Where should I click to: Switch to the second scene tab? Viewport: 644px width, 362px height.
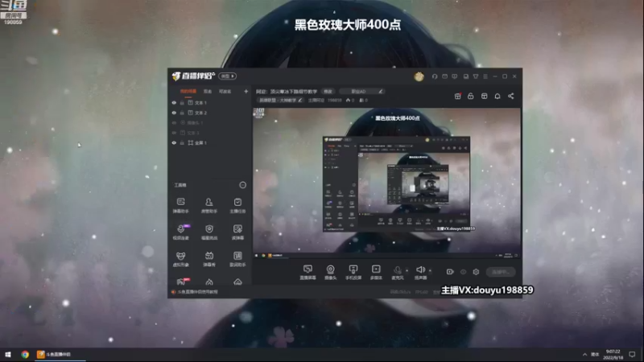pyautogui.click(x=208, y=91)
